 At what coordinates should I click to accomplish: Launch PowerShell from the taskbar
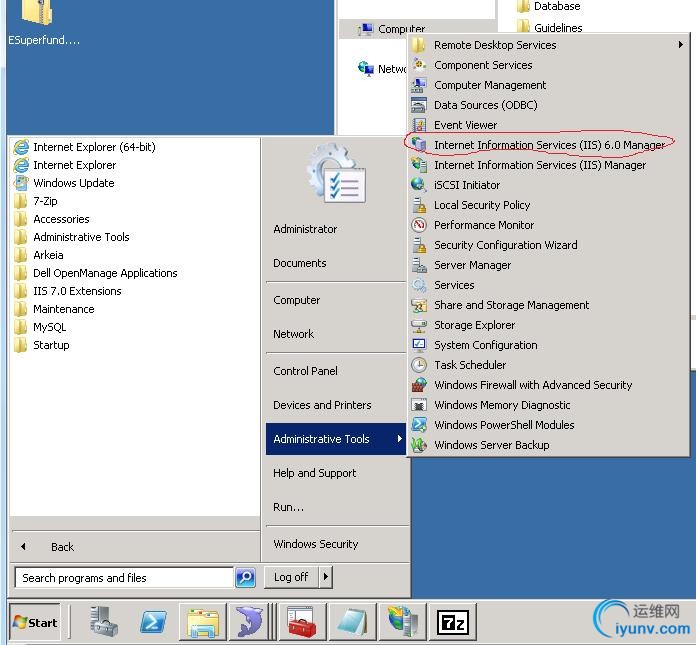tap(153, 622)
